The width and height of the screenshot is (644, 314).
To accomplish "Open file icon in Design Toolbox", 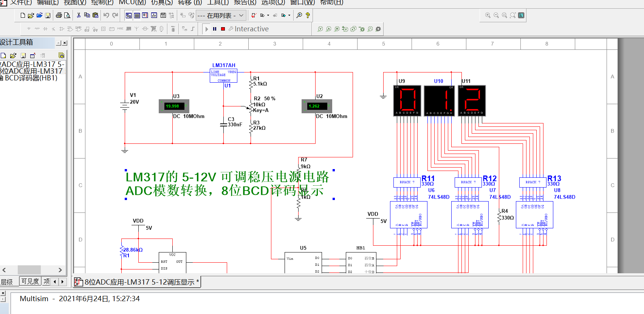I will point(13,55).
